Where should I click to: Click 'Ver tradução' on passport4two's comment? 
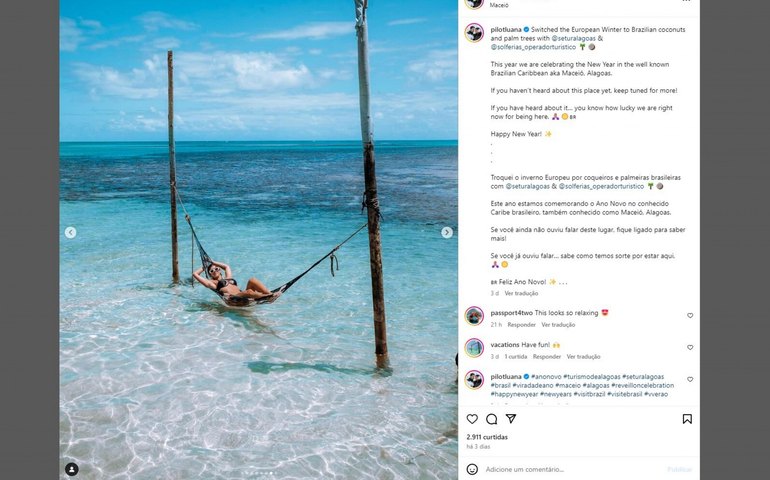tap(558, 324)
